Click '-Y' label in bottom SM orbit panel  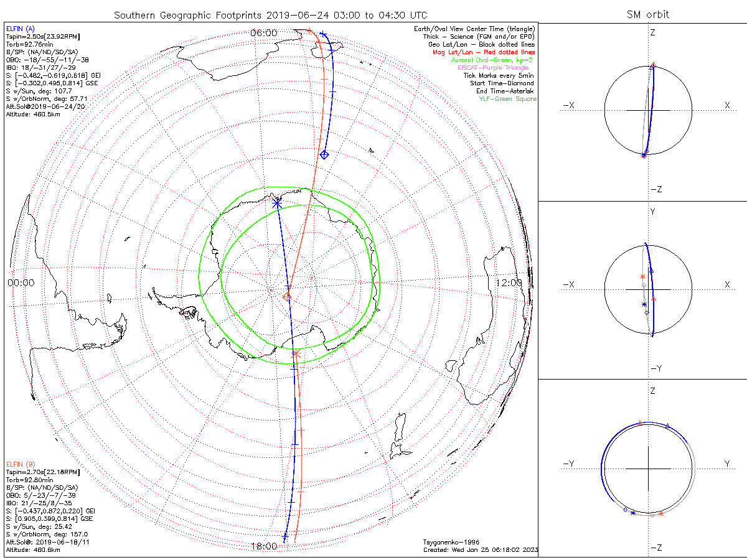click(x=568, y=464)
